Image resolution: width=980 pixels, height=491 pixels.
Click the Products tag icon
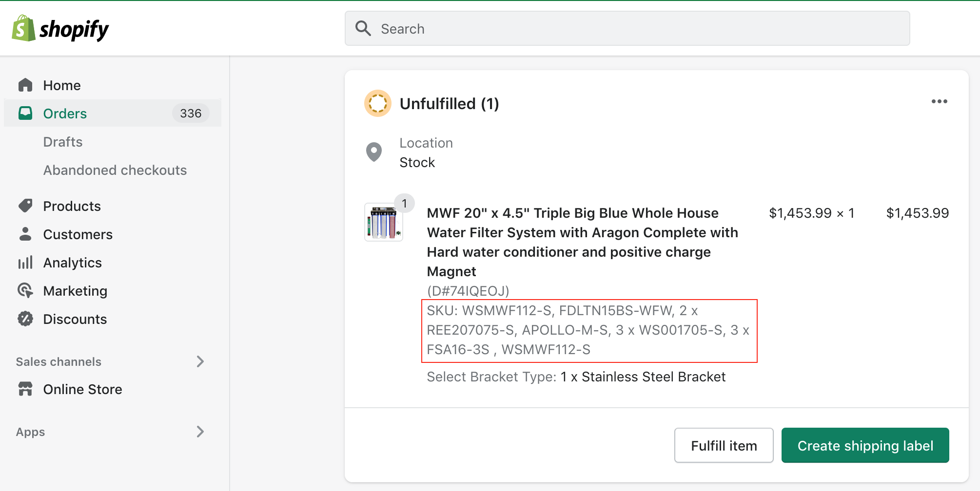tap(25, 206)
